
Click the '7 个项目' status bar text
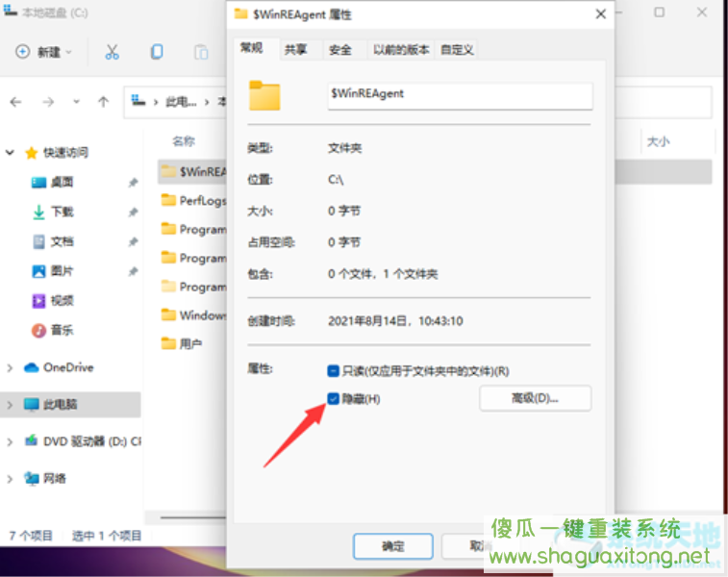31,537
